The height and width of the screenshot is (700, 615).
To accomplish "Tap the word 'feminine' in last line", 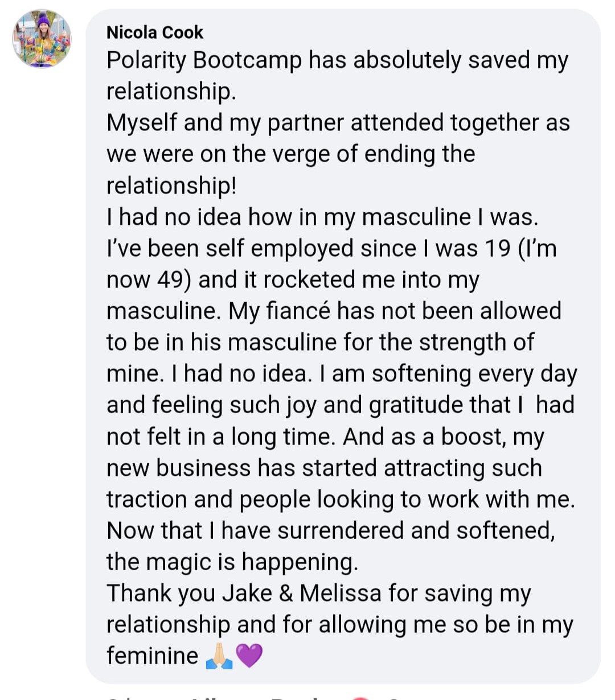I will [152, 656].
